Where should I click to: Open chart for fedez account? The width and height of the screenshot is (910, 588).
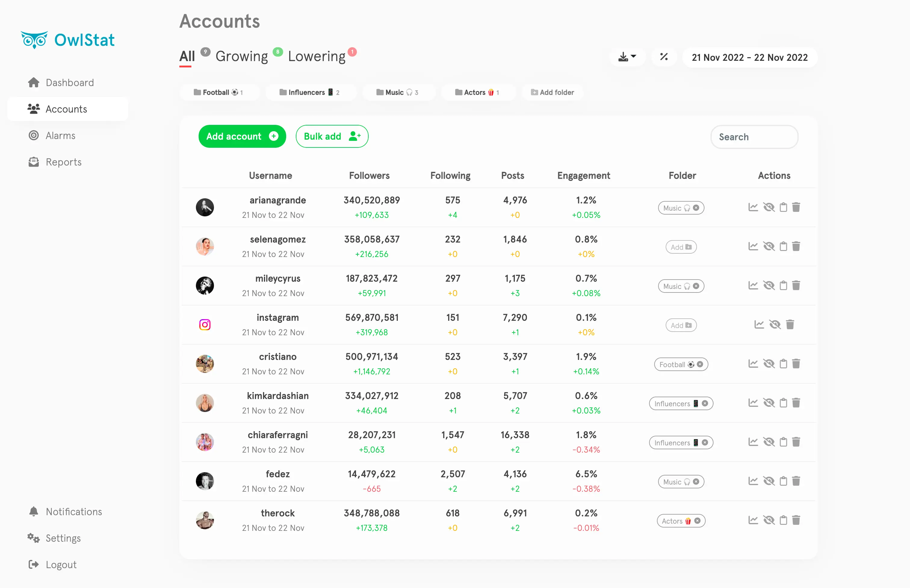[753, 481]
